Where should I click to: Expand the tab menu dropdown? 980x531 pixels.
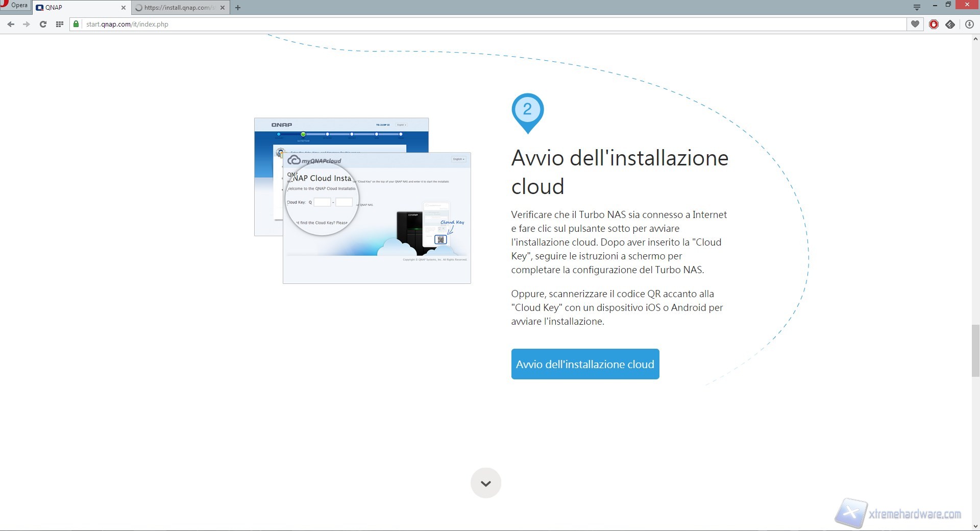[917, 7]
